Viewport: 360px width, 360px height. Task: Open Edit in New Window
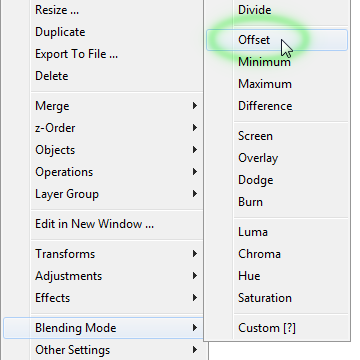pos(103,224)
